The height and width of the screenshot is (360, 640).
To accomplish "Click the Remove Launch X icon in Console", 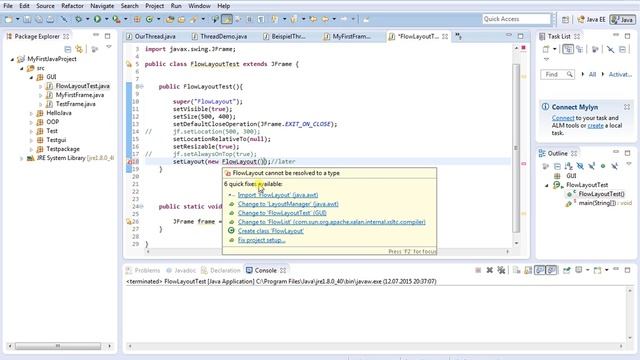I will coord(489,270).
